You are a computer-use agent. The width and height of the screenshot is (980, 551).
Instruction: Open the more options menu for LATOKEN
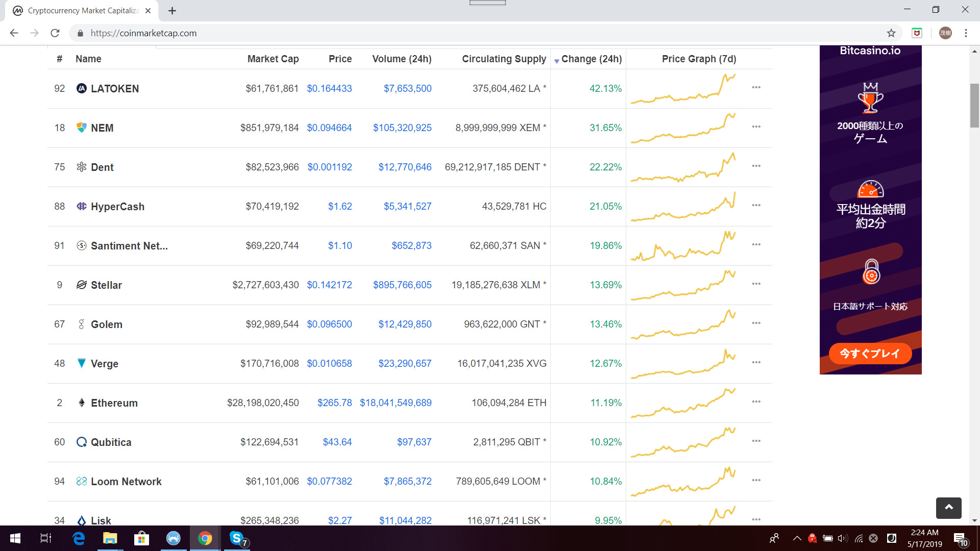pos(756,88)
